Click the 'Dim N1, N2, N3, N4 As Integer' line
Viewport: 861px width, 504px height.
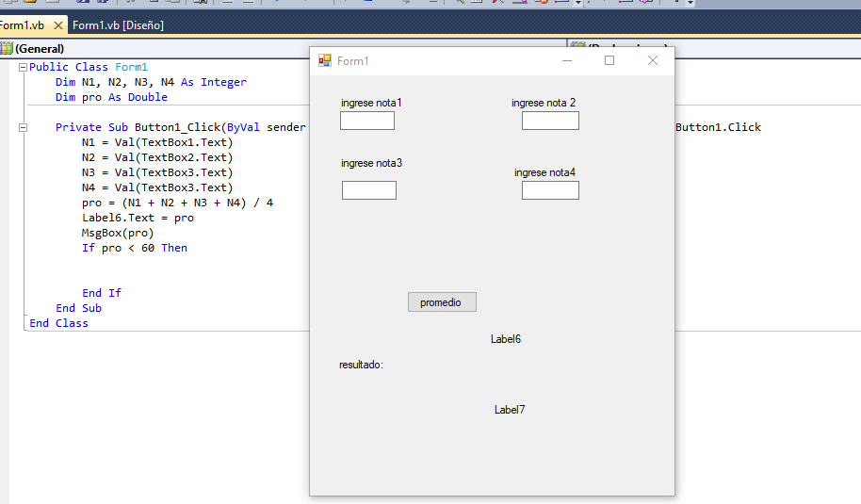tap(151, 82)
